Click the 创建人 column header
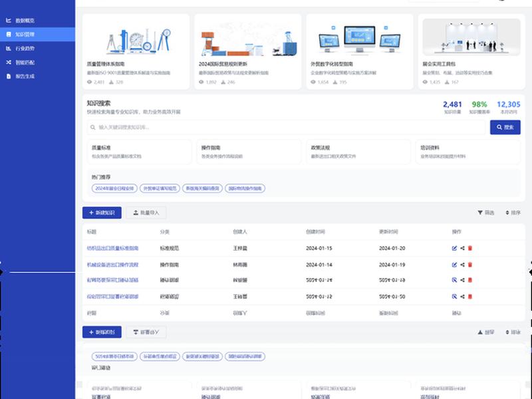 pyautogui.click(x=240, y=231)
